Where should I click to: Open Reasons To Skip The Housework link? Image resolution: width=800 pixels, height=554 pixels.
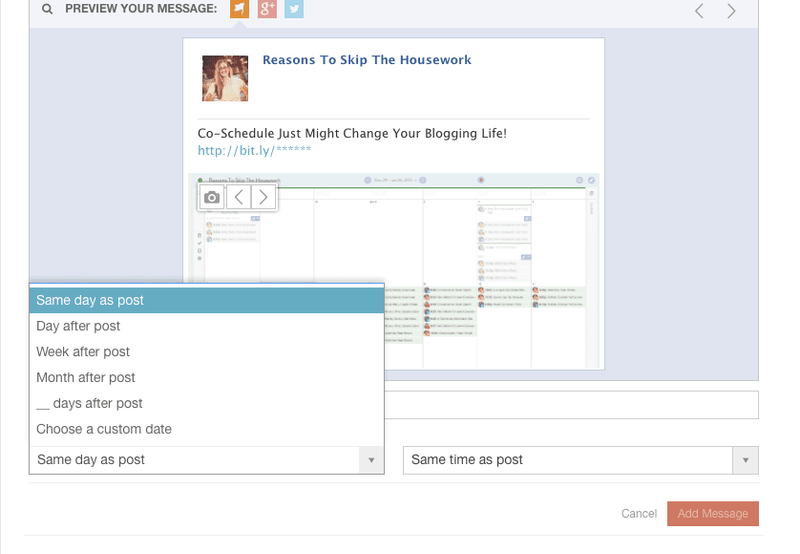tap(367, 60)
